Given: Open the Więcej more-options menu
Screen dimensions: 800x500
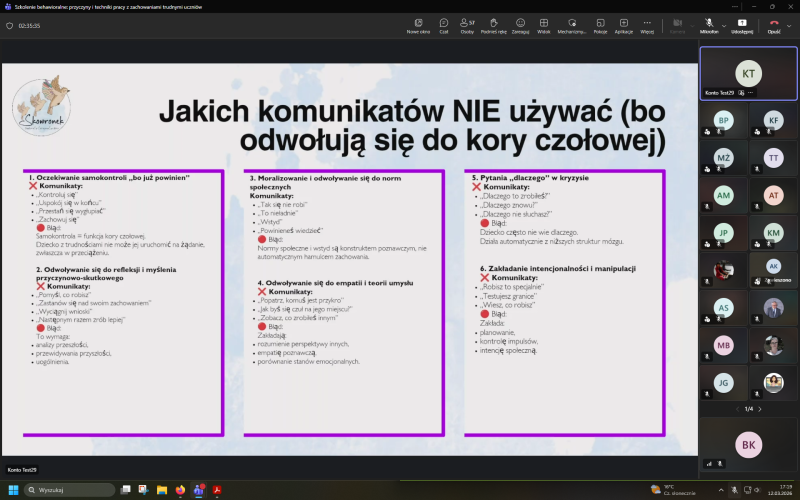Looking at the screenshot, I should point(647,24).
